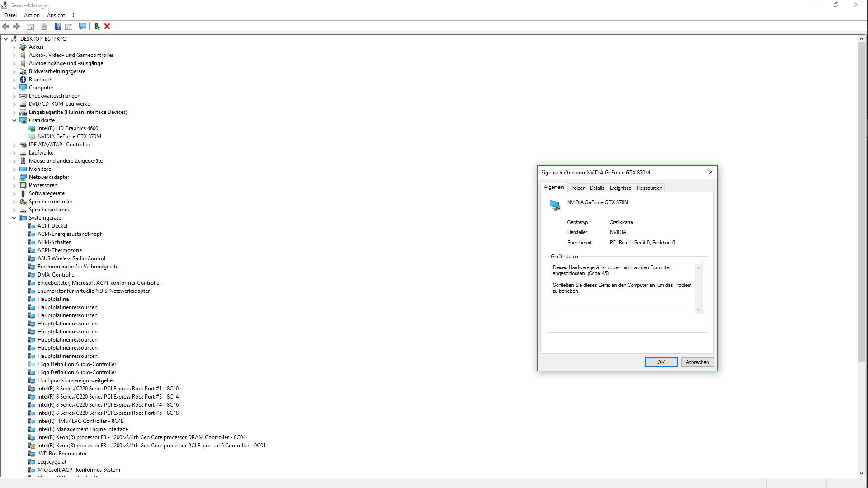
Task: Open the Ansicht menu
Action: click(x=56, y=15)
